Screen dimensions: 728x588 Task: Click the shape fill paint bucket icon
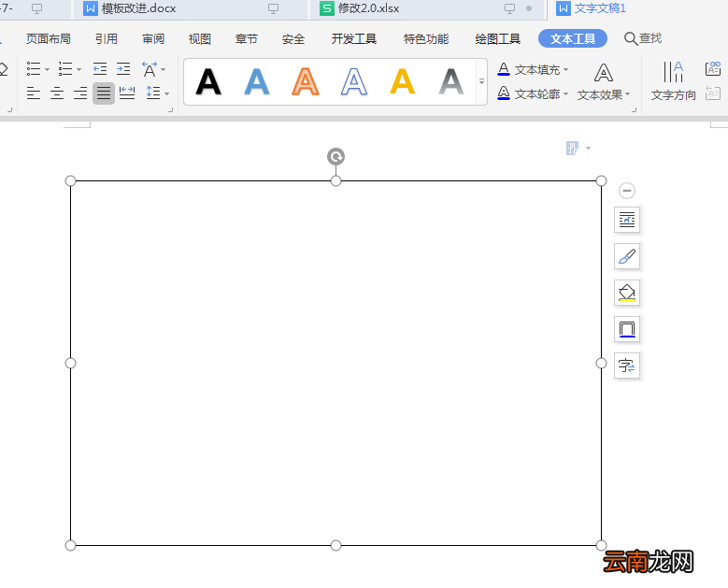click(x=627, y=293)
